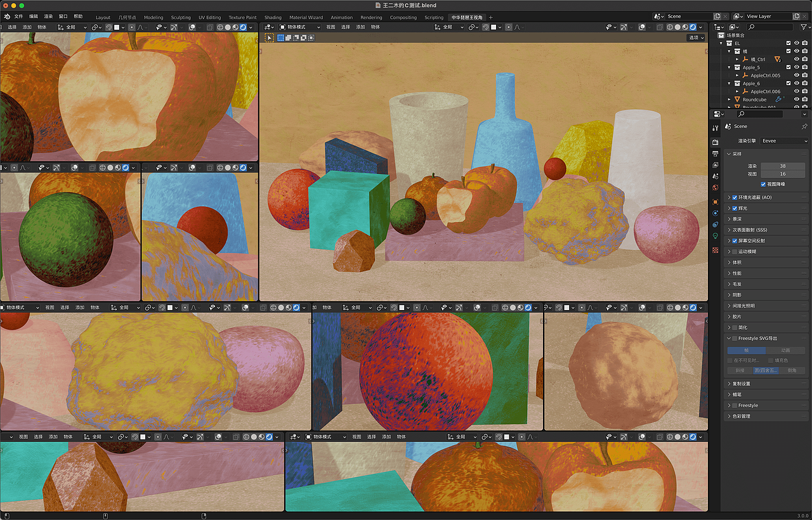812x520 pixels.
Task: Click new scene icon beside Scene field
Action: coord(717,16)
